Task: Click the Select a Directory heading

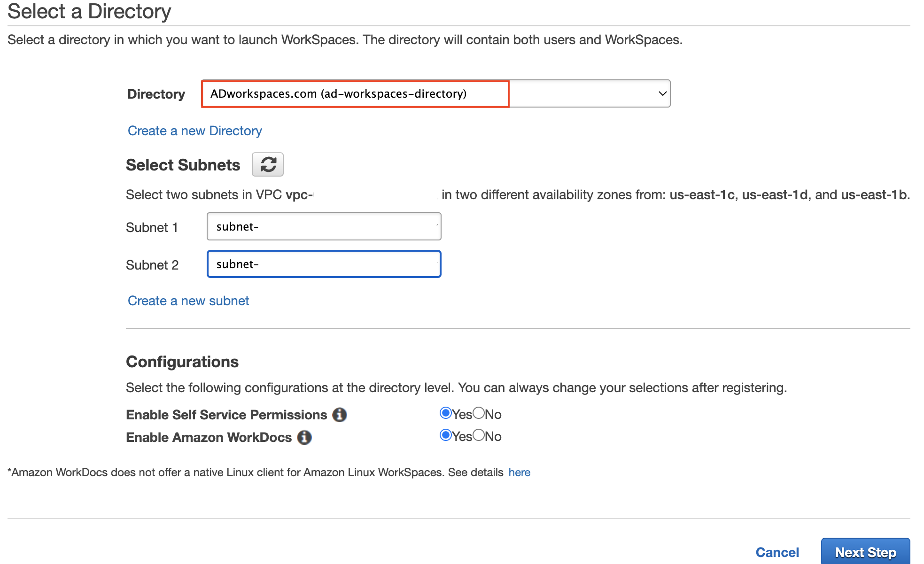Action: pos(89,11)
